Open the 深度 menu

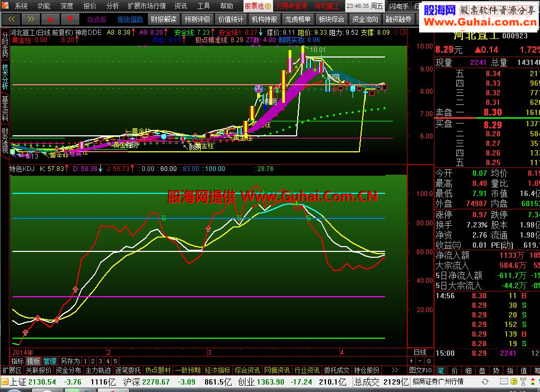[x=67, y=6]
